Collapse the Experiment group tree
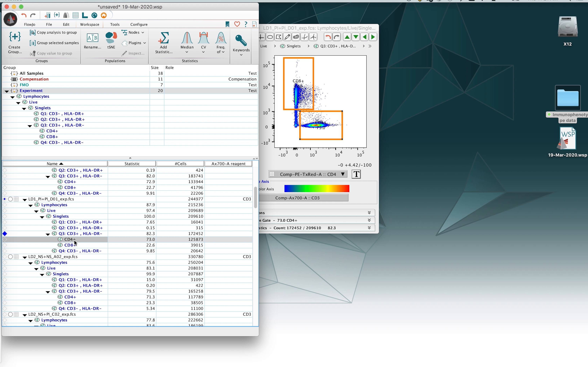Image resolution: width=588 pixels, height=367 pixels. [x=7, y=91]
